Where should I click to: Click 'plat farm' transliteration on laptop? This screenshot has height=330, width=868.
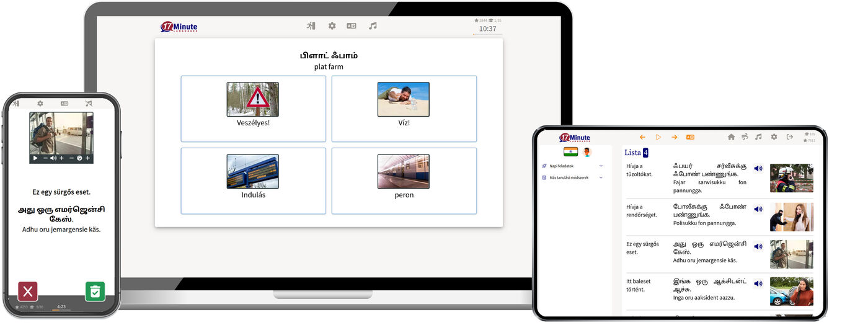coord(329,67)
